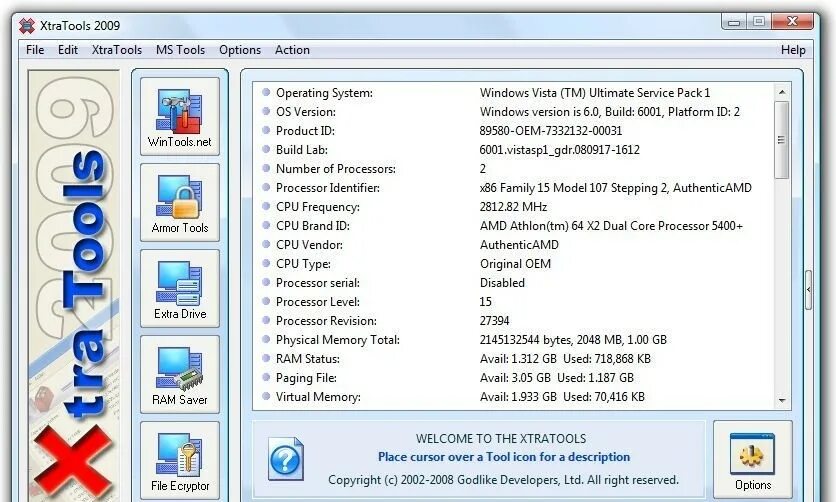This screenshot has width=836, height=502.
Task: Click the blue question mark help icon
Action: [286, 459]
